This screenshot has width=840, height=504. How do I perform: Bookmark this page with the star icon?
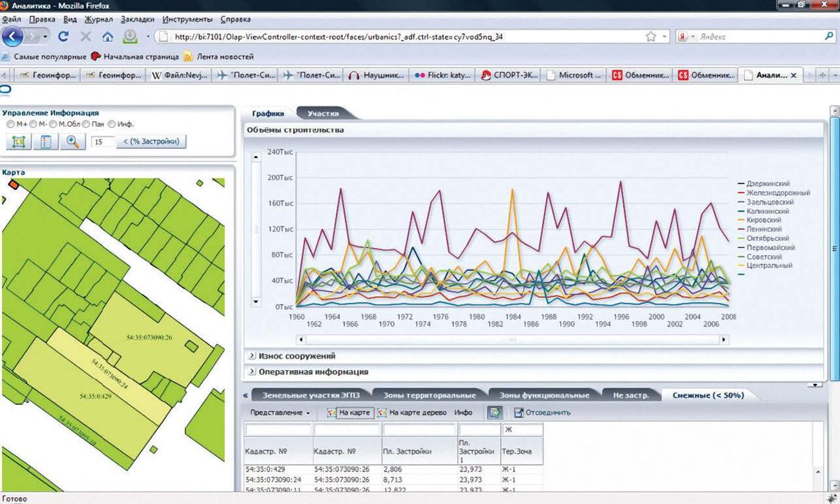(x=650, y=37)
